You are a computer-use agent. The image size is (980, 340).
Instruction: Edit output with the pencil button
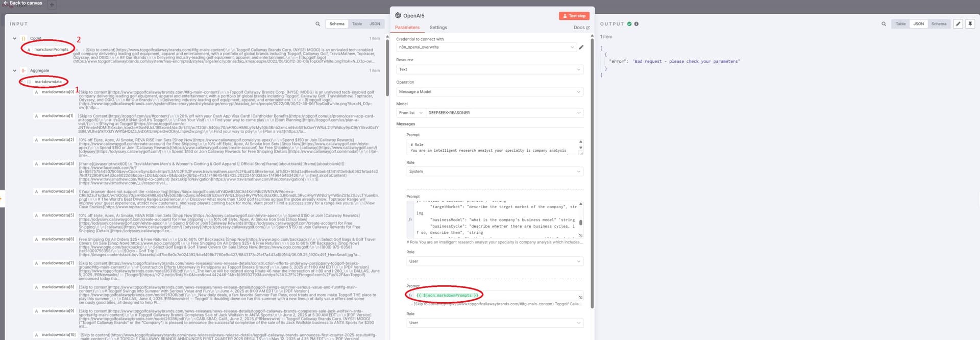click(x=958, y=24)
